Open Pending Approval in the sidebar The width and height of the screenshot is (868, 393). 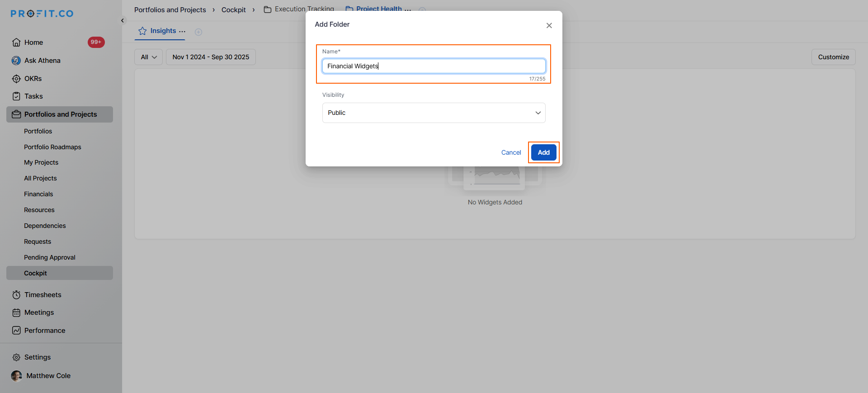click(50, 257)
